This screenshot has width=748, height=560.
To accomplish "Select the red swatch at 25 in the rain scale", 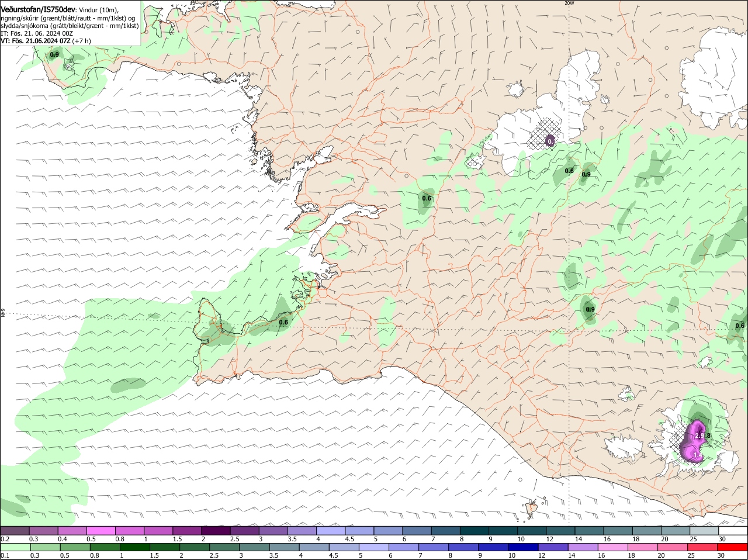I will [x=704, y=547].
